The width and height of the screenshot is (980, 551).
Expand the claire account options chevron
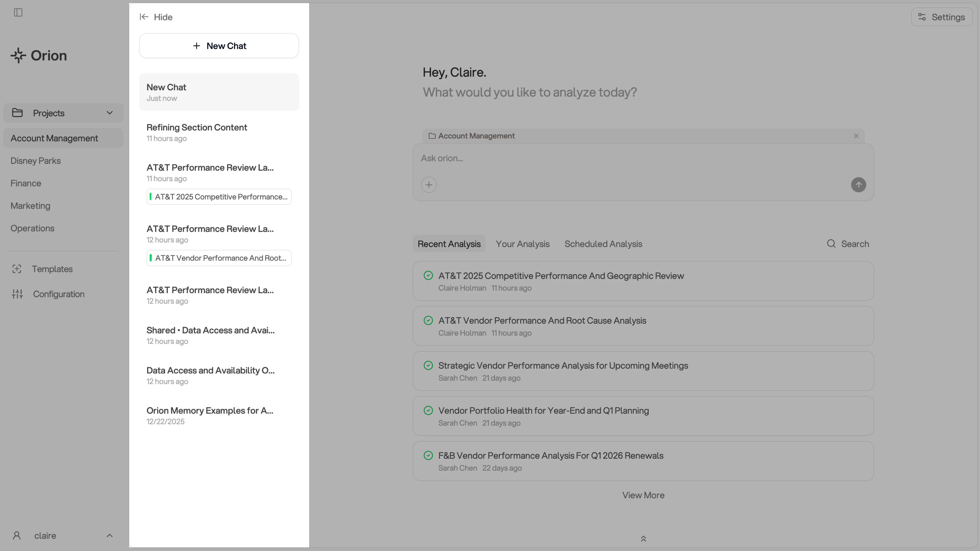click(109, 535)
